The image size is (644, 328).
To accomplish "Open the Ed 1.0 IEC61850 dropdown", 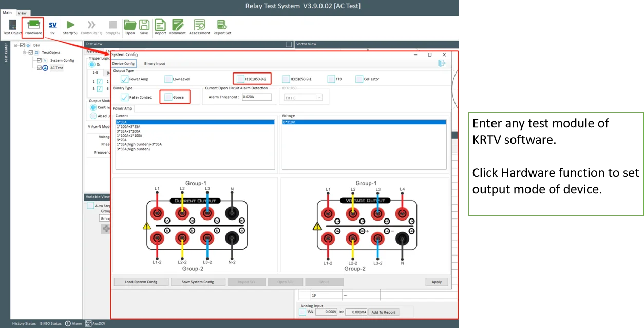I will click(302, 97).
